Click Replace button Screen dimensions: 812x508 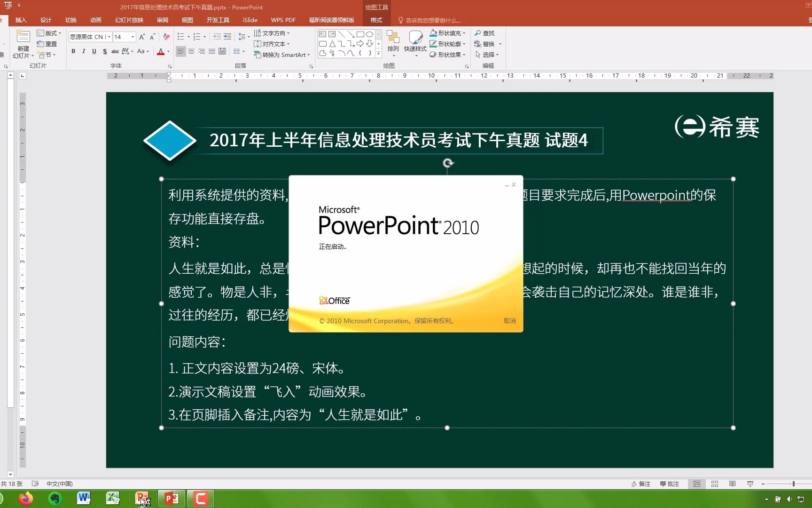tap(484, 44)
